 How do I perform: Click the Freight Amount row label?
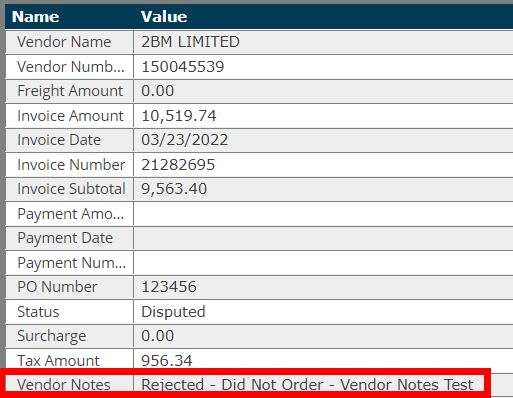[70, 91]
